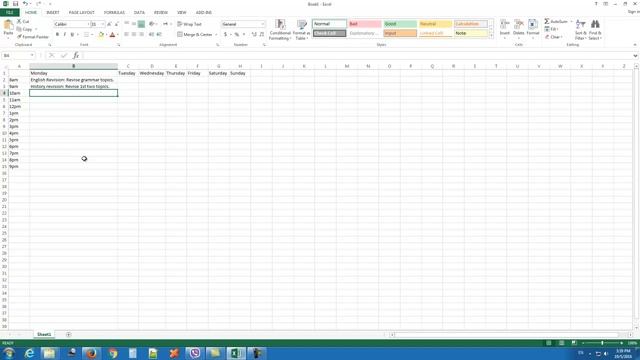Click the Insert Function fx icon

[x=76, y=56]
